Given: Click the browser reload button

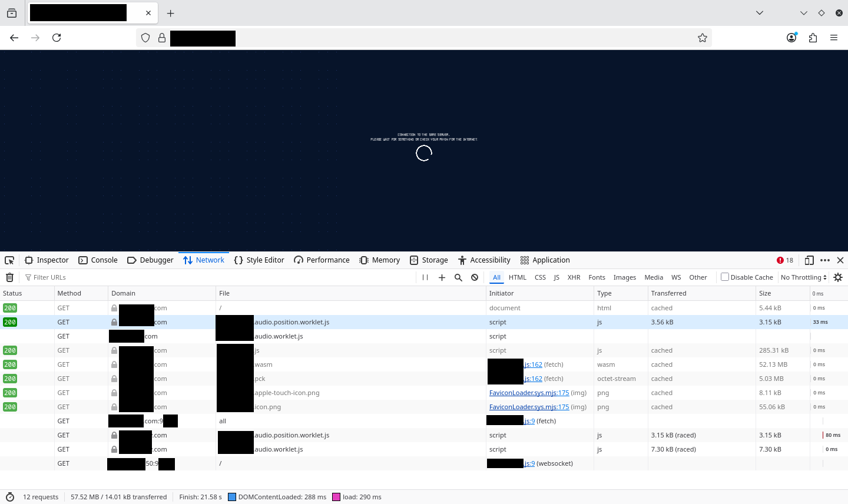Looking at the screenshot, I should [x=57, y=38].
